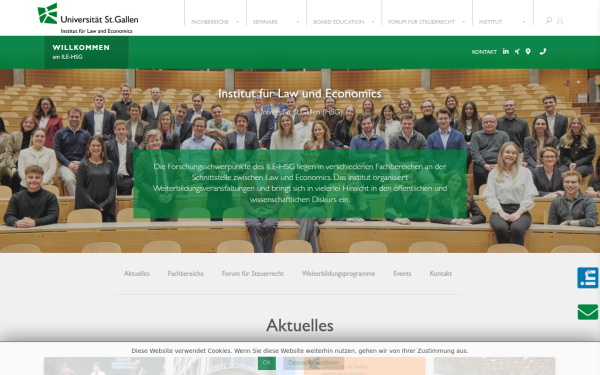Click the phone icon in green bar
This screenshot has height=375, width=600.
[543, 51]
